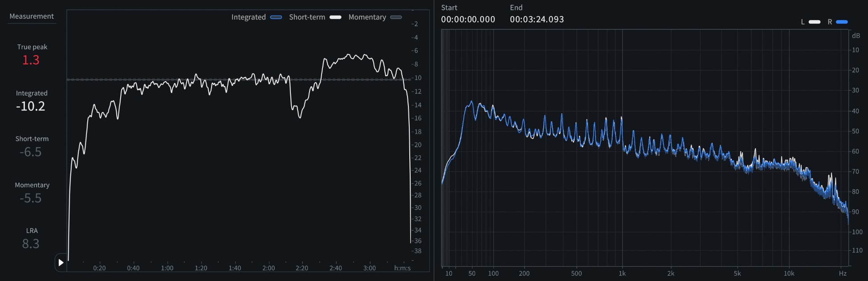868x281 pixels.
Task: Click the 1k frequency axis label
Action: tap(622, 273)
